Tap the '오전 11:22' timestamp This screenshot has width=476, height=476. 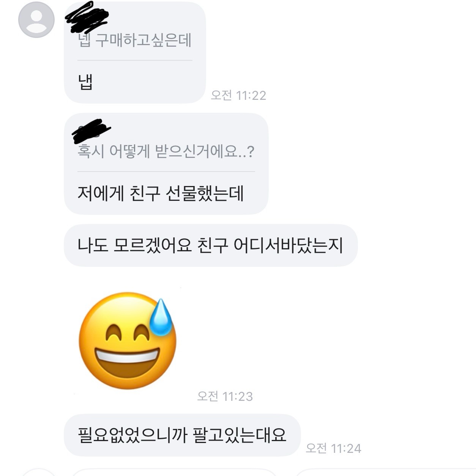coord(238,95)
